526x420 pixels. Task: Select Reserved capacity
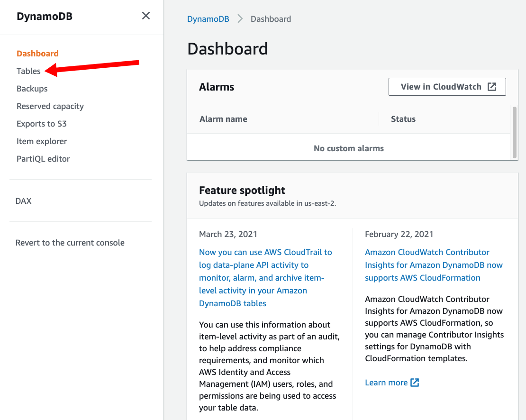coord(50,106)
